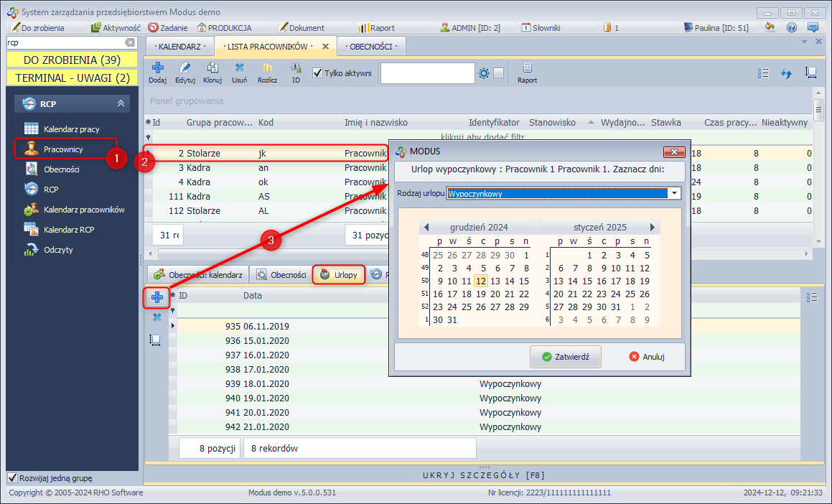Image resolution: width=832 pixels, height=504 pixels.
Task: Open Kalendarz pracy in the RCP sidebar
Action: 71,129
